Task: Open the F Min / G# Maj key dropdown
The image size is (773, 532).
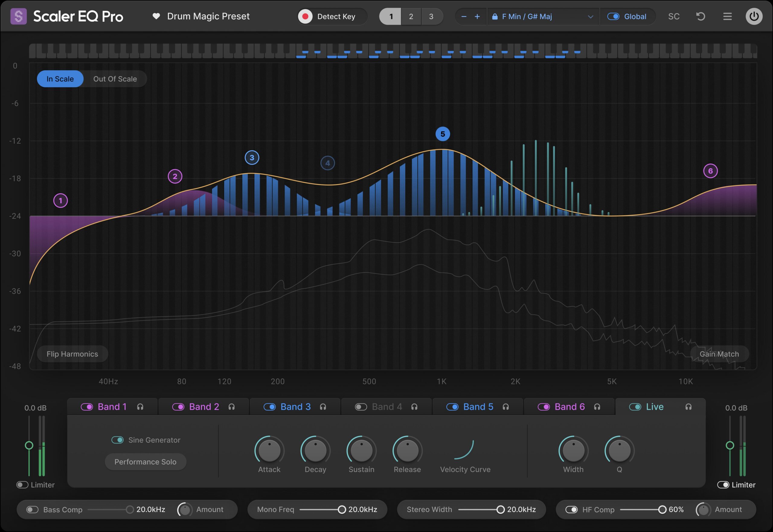Action: [x=543, y=16]
